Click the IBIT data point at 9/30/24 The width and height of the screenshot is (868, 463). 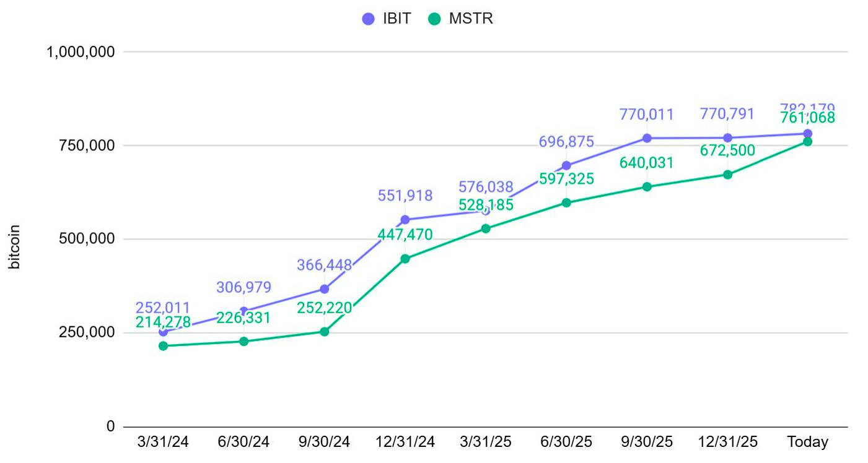324,289
